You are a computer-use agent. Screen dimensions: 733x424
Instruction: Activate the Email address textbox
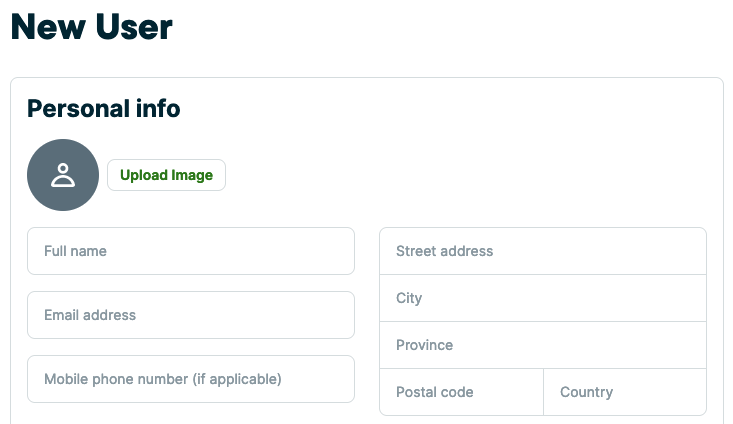click(x=190, y=315)
